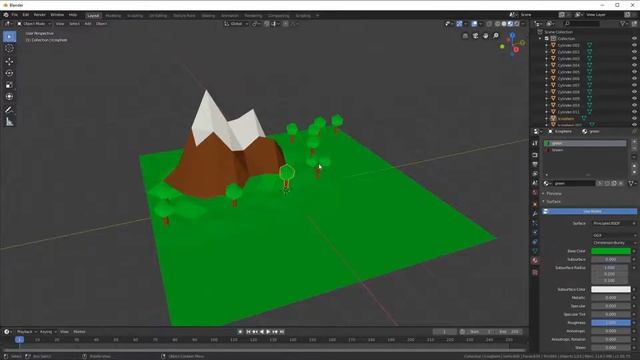The image size is (640, 360).
Task: Open the Surface shader Principled BSDF dropdown
Action: [614, 224]
